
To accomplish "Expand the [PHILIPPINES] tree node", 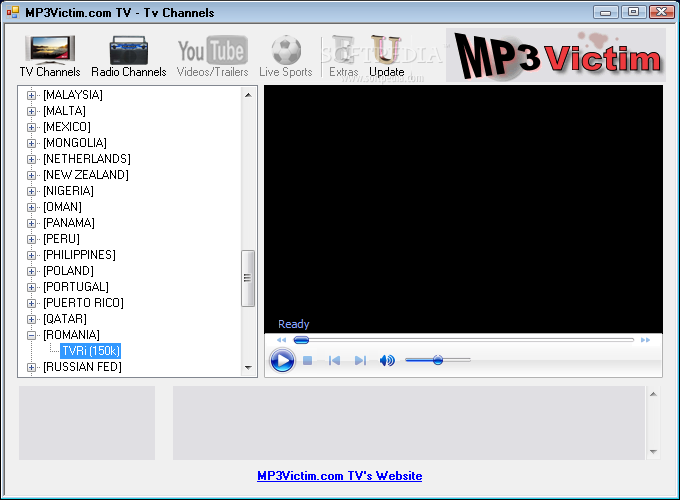I will (31, 255).
